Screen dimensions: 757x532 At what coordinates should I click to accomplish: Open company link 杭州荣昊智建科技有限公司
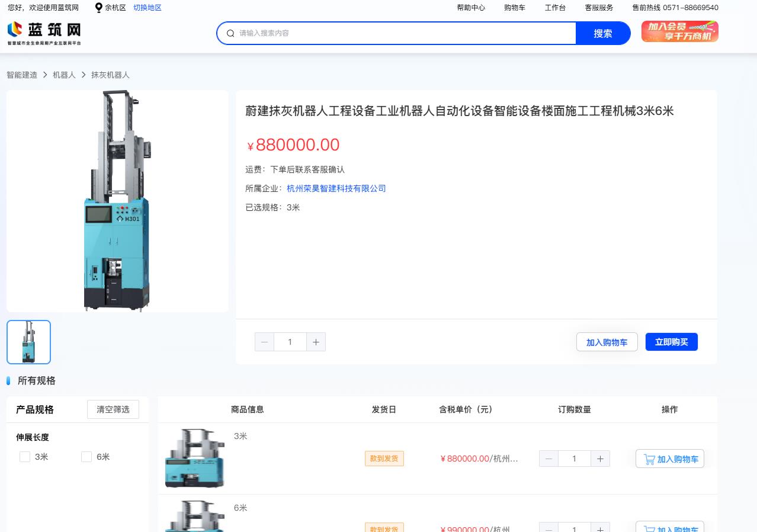pos(336,188)
